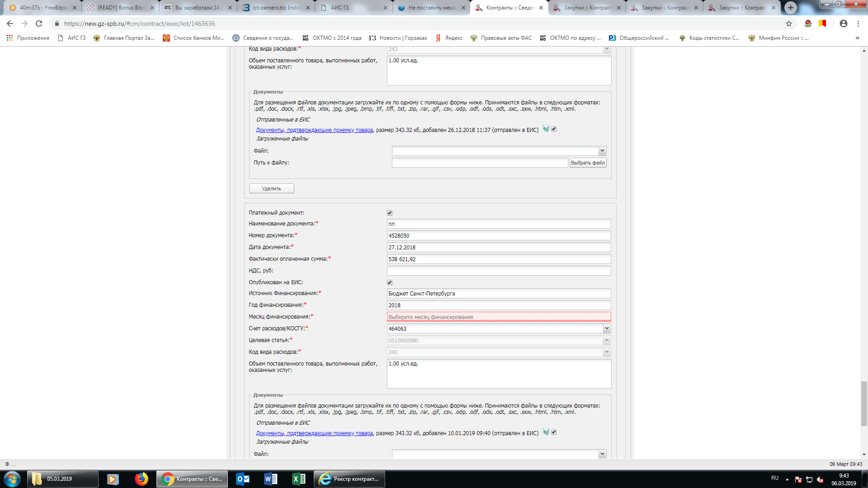
Task: Open the Chrome profile avatar menu
Action: (844, 23)
